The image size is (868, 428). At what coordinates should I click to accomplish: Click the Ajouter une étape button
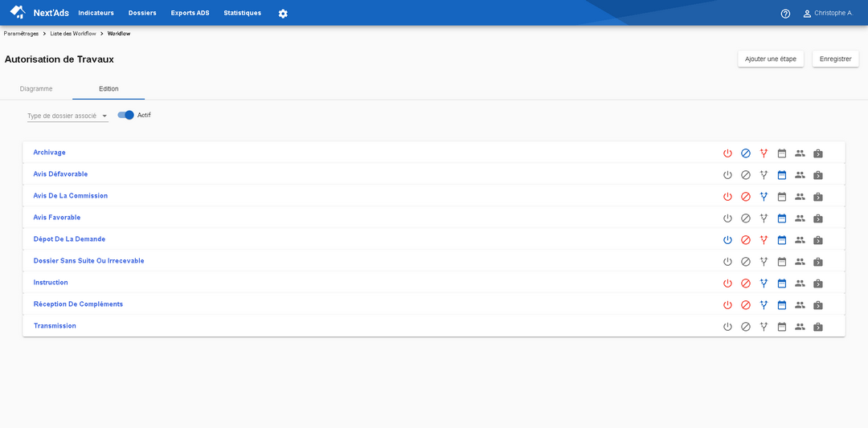[x=771, y=59]
